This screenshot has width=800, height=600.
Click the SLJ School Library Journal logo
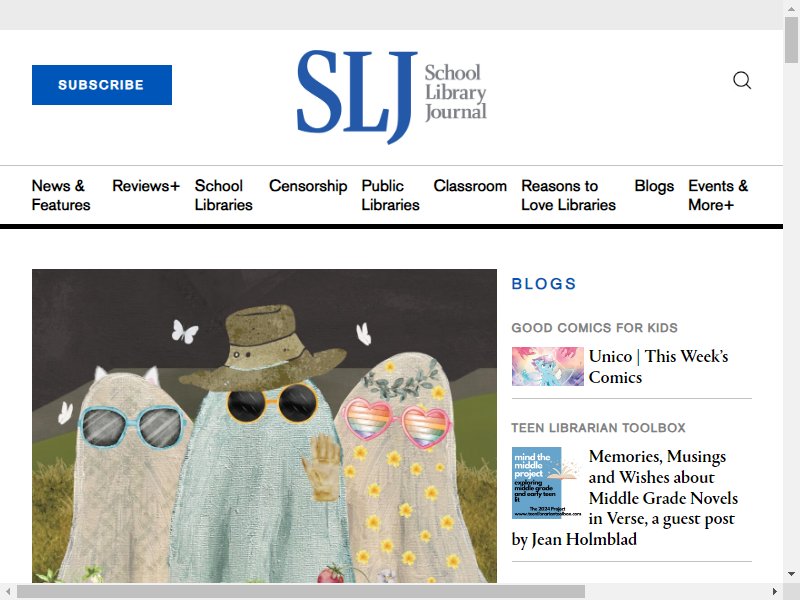coord(391,96)
